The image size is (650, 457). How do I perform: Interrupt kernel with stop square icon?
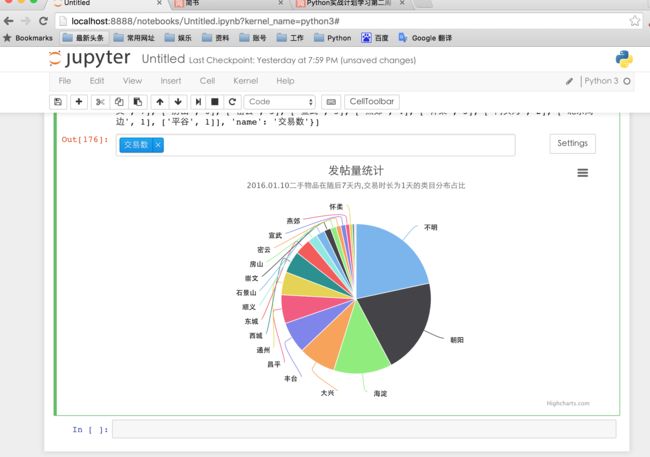coord(215,102)
